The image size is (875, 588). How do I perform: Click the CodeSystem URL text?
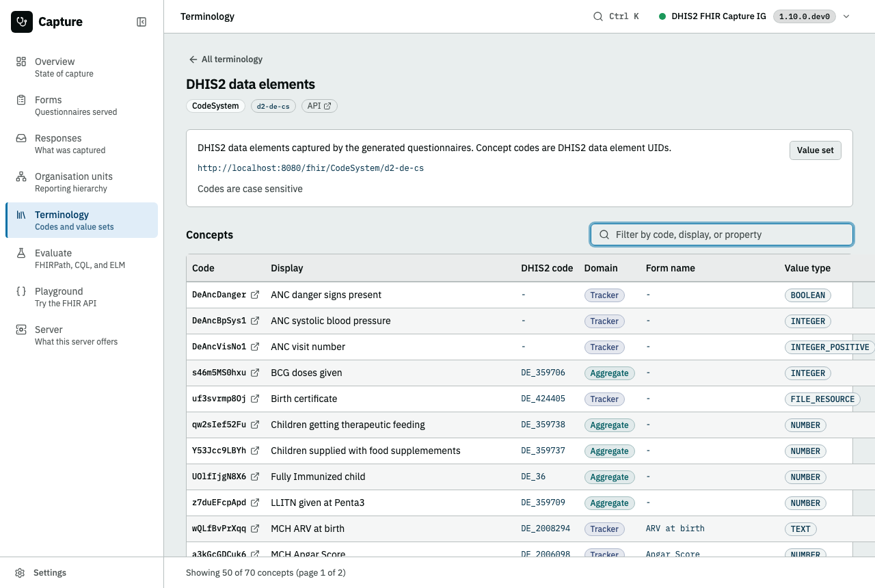coord(310,168)
